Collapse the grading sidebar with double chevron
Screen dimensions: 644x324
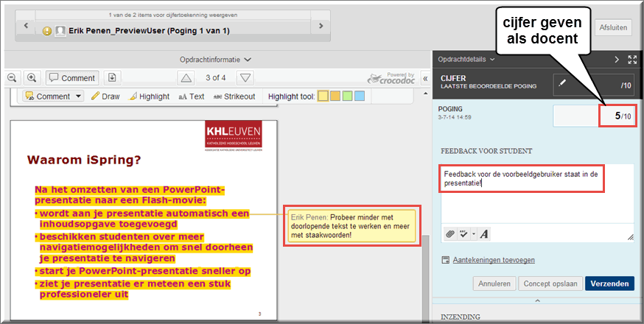425,79
